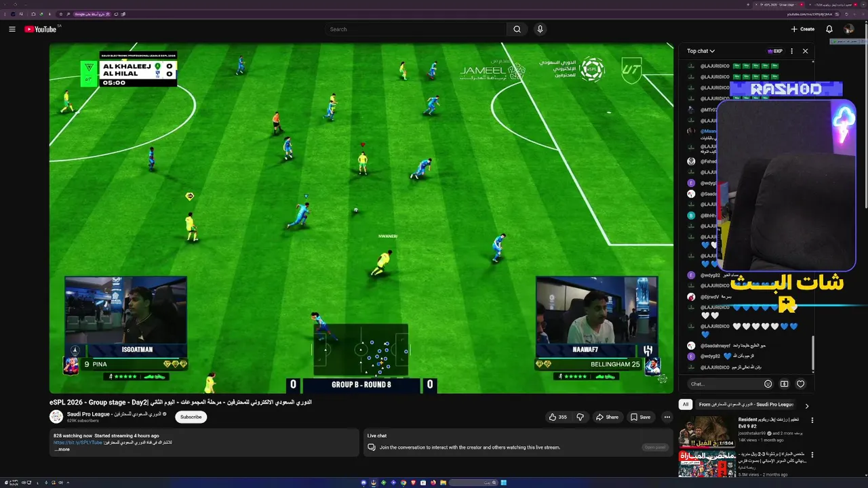Like the video with thumbs up

pyautogui.click(x=558, y=417)
